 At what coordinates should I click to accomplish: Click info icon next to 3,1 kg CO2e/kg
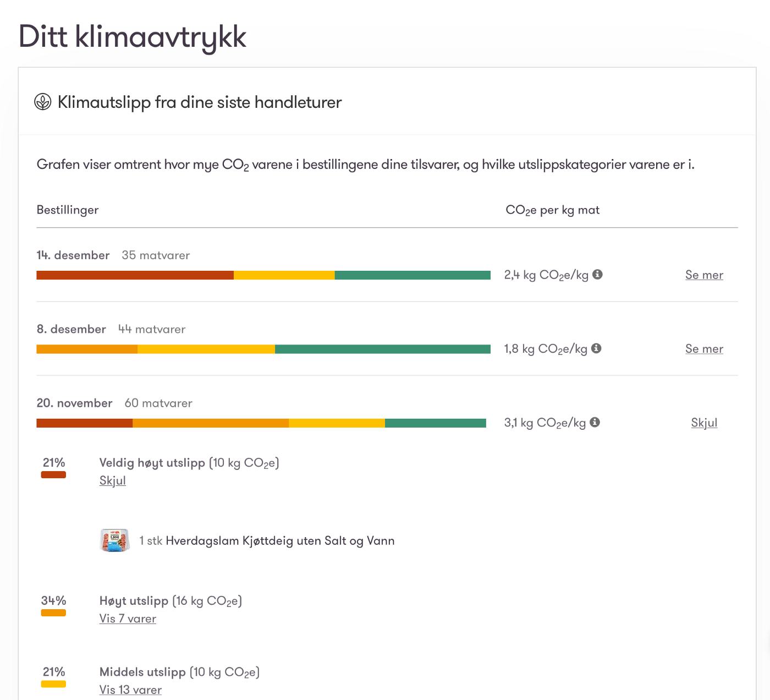[x=595, y=422]
